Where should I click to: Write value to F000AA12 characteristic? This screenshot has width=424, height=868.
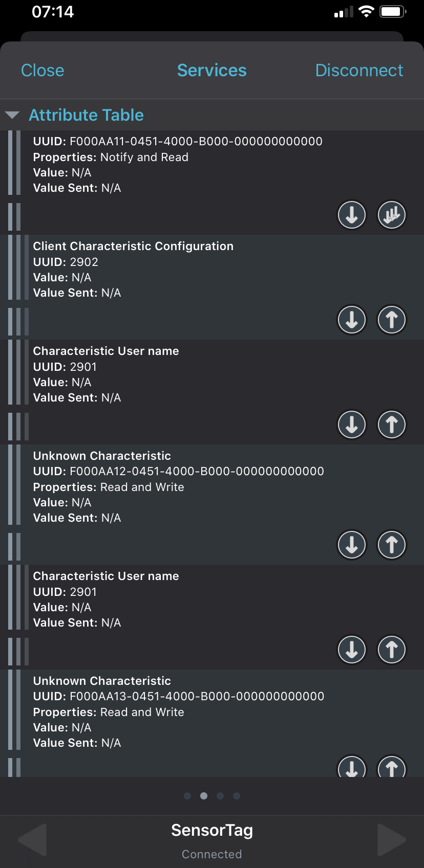[392, 545]
